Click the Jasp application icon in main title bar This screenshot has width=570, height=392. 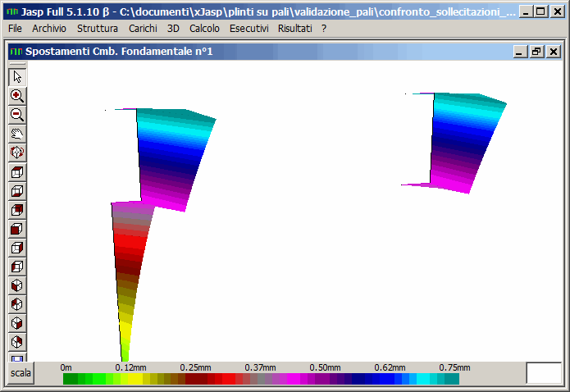(x=13, y=11)
